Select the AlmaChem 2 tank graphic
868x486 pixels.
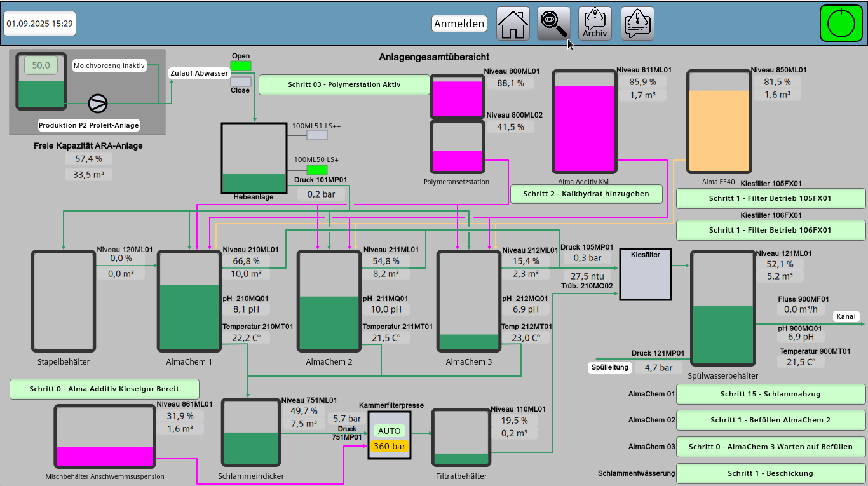329,301
